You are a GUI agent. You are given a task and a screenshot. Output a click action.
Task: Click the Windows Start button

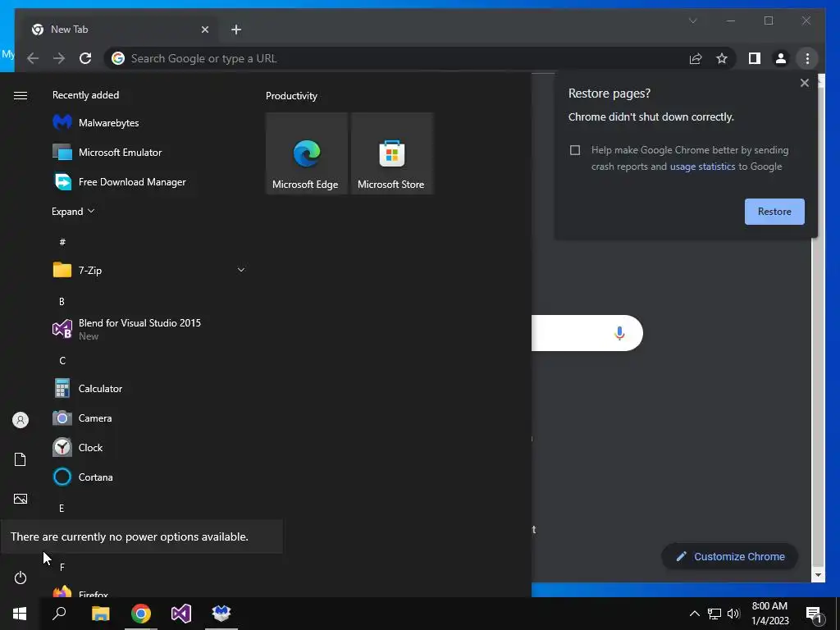(x=20, y=614)
